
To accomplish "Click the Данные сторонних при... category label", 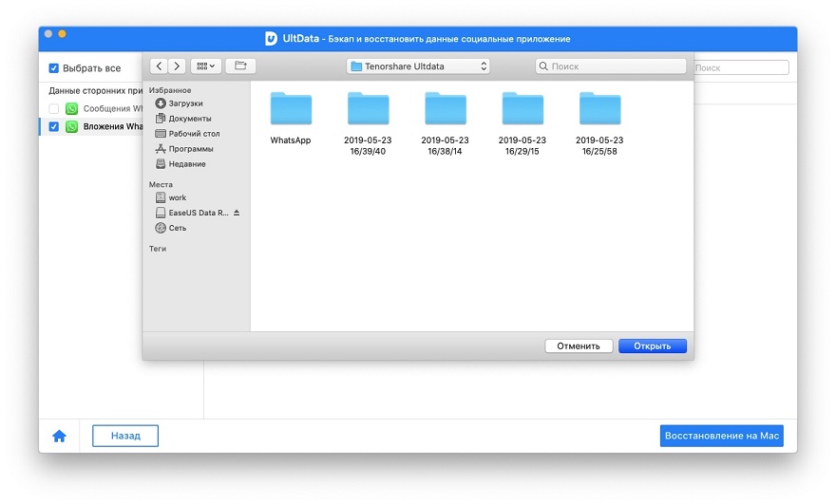I will 95,90.
